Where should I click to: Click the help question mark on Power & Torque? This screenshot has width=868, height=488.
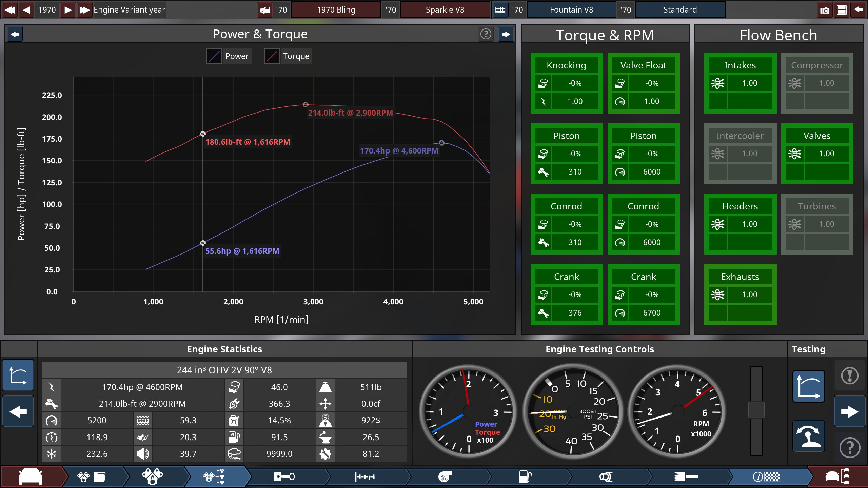click(x=486, y=34)
